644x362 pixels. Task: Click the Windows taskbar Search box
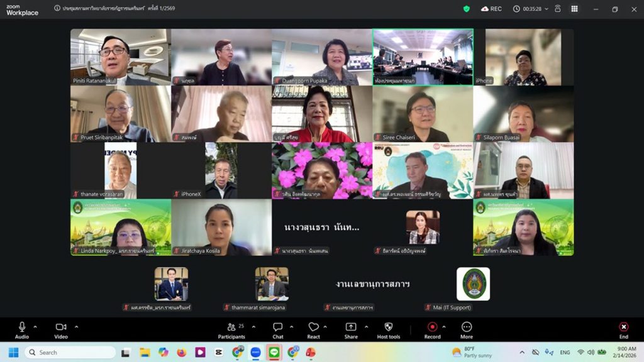[70, 352]
